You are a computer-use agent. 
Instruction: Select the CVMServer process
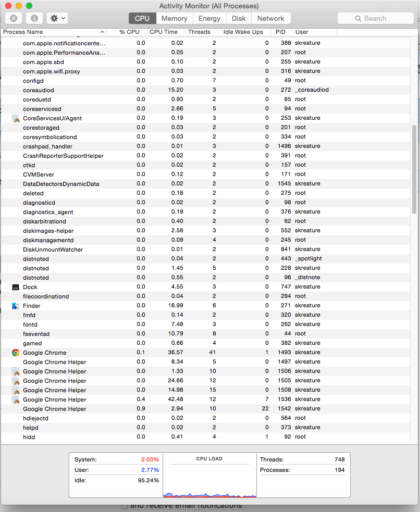point(206,174)
